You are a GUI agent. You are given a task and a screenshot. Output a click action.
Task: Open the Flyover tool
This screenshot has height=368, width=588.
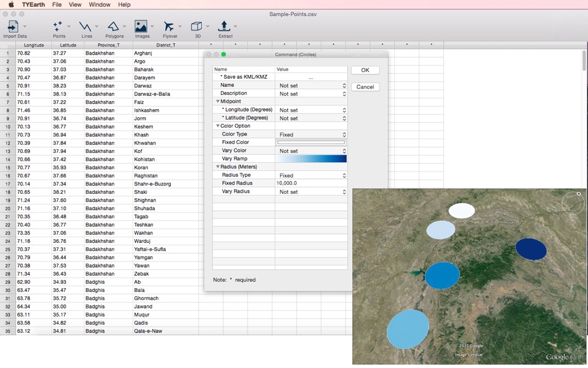pos(168,27)
